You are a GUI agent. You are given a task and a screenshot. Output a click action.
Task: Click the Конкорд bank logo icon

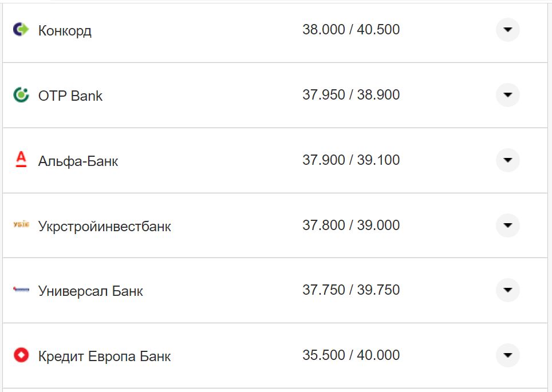[21, 29]
